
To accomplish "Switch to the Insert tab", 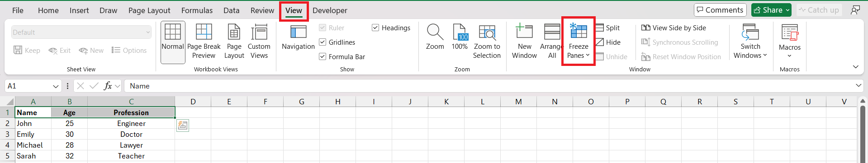I will coord(79,10).
